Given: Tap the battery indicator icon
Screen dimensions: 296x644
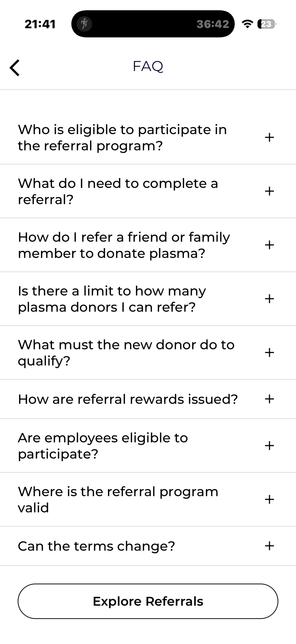Looking at the screenshot, I should click(x=267, y=24).
